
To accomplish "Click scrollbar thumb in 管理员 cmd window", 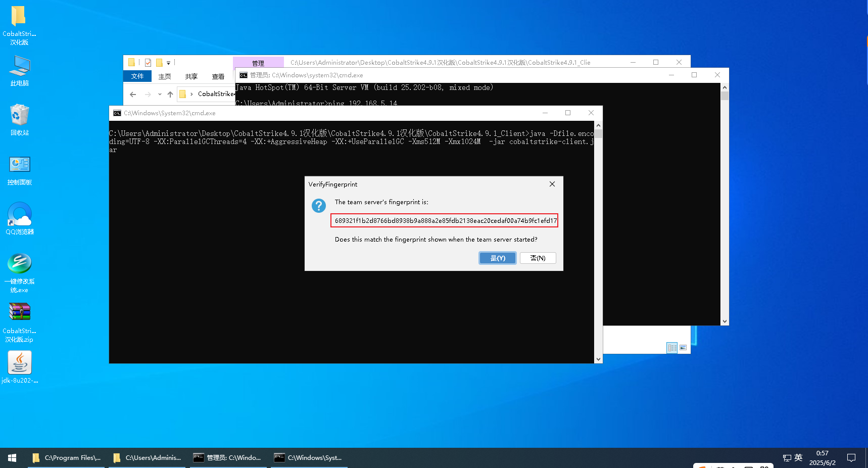I will (725, 96).
